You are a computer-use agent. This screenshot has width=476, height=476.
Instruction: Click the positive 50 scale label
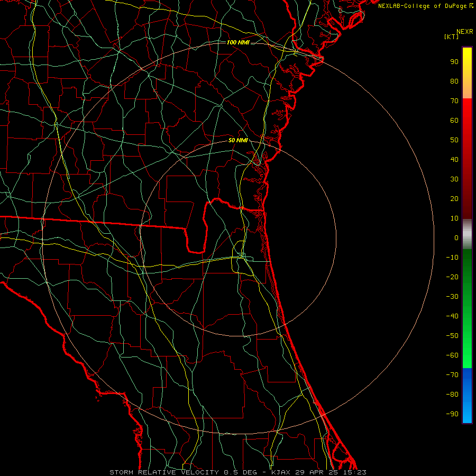point(454,140)
